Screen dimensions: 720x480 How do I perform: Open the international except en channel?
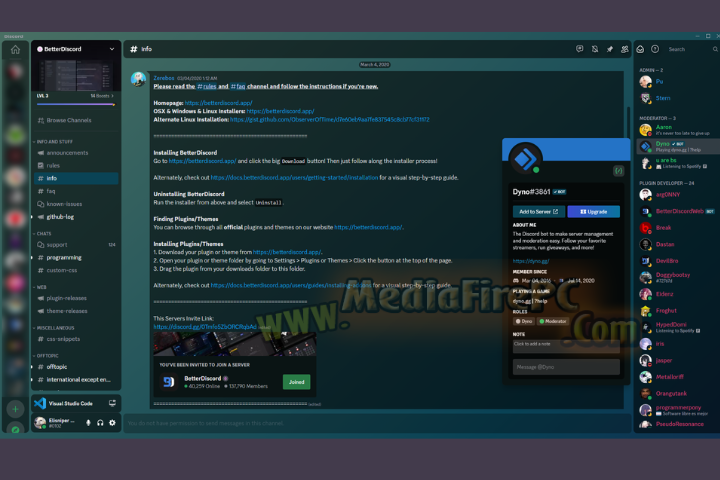[76, 379]
